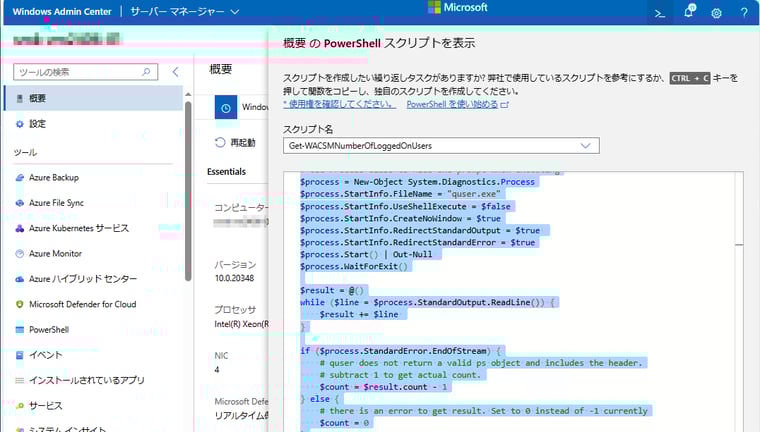
Task: Click the $process.WaitForExit() code line
Action: click(x=354, y=266)
